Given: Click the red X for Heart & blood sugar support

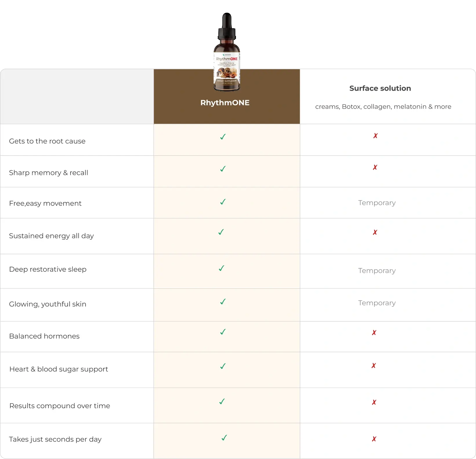Looking at the screenshot, I should 374,366.
